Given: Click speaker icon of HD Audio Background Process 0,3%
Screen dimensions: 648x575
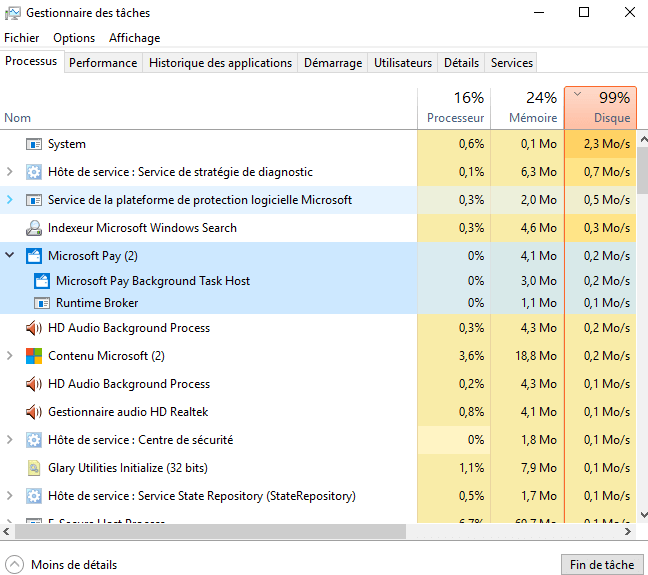Looking at the screenshot, I should pos(33,328).
